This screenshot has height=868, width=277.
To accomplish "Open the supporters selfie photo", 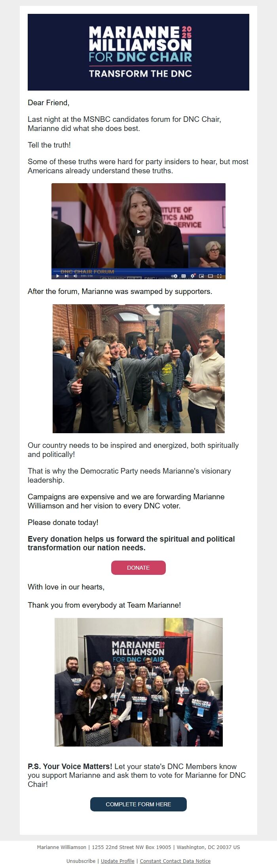I will [138, 368].
